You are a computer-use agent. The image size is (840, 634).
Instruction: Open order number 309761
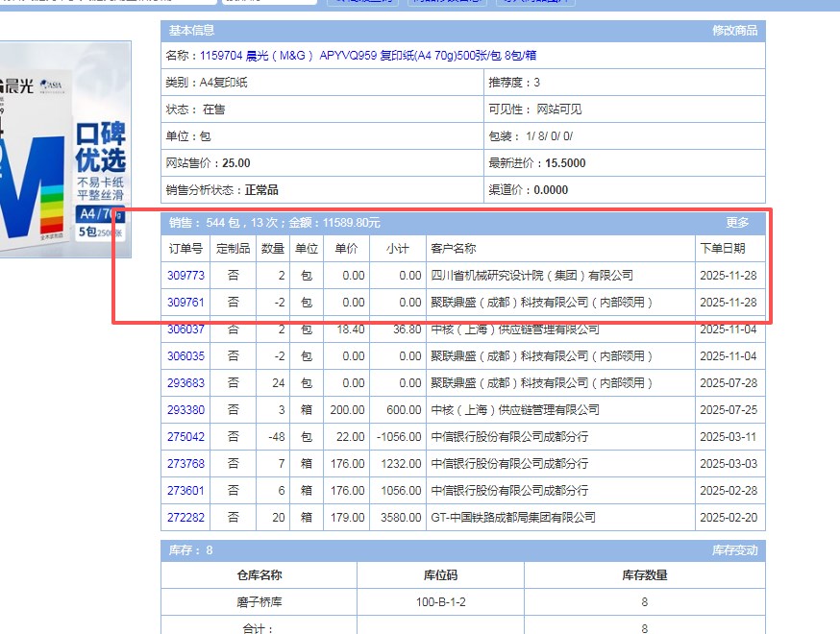coord(185,303)
